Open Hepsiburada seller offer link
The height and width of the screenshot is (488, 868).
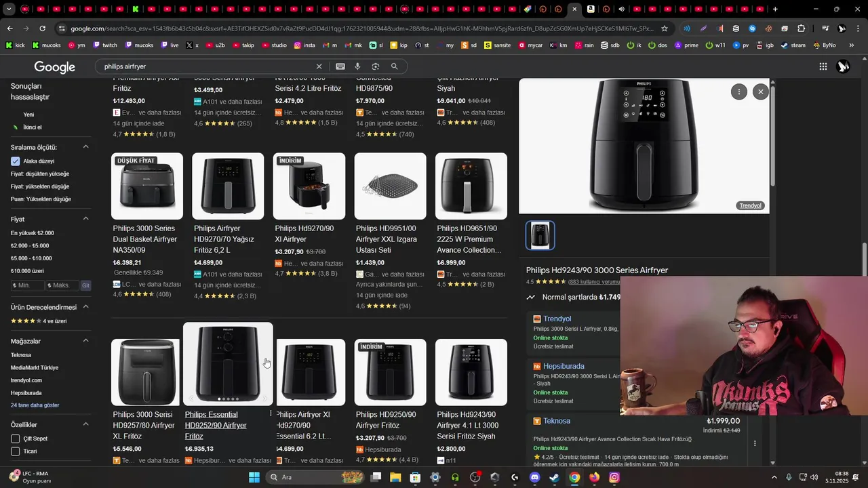pyautogui.click(x=564, y=366)
